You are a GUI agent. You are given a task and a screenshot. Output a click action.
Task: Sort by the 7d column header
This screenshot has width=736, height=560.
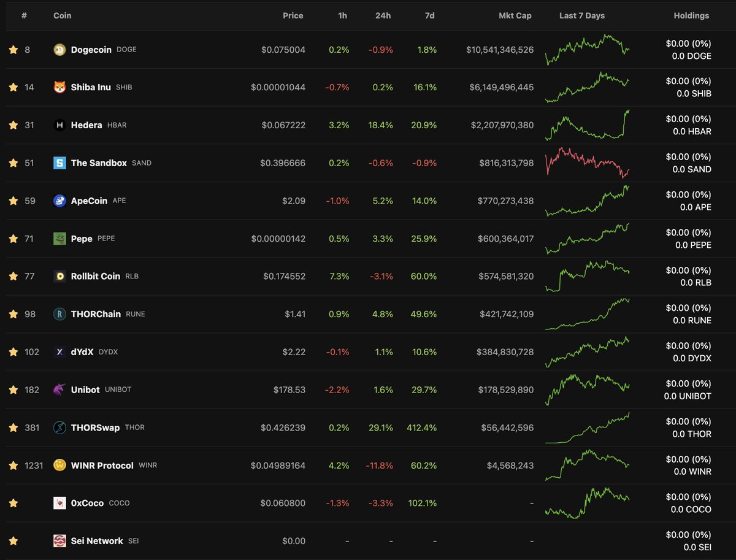coord(430,16)
